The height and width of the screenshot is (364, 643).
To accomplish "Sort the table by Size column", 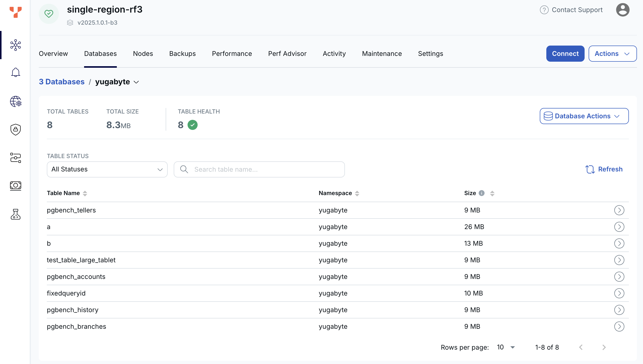I will 492,193.
